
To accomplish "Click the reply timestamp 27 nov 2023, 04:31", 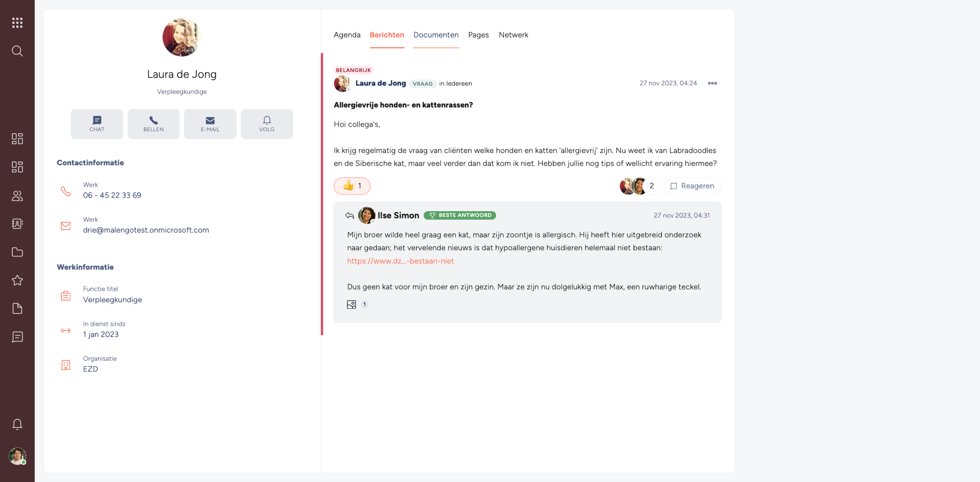I will (682, 215).
